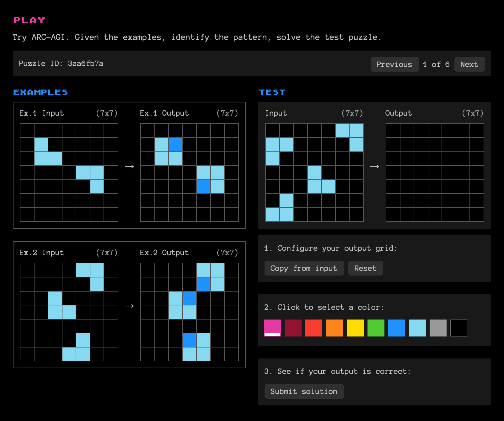
Task: Click the 'Configure your output grid' instruction
Action: 331,248
